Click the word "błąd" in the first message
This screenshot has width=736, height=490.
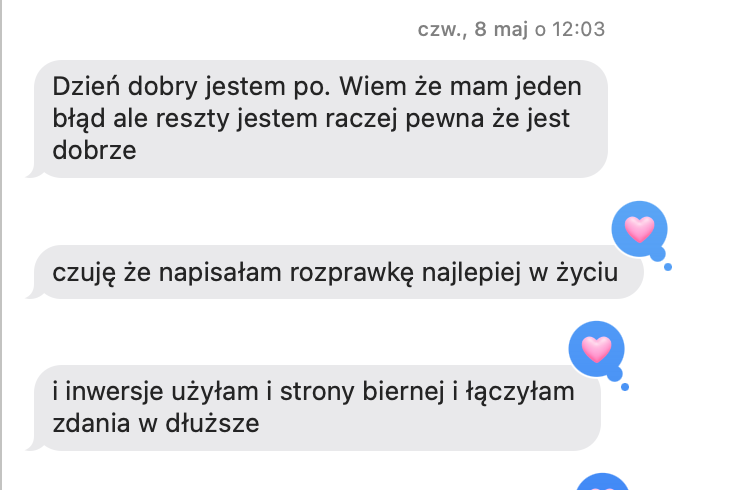pos(78,119)
